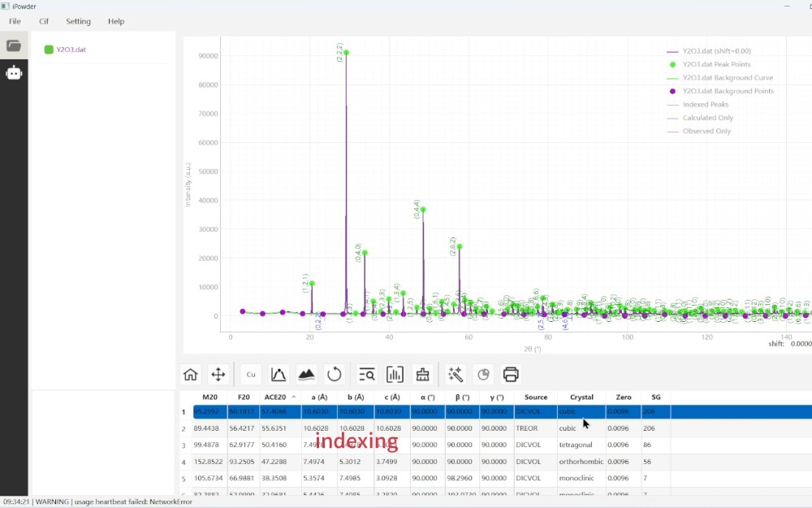Select the Y2O3.dat file name

[71, 50]
